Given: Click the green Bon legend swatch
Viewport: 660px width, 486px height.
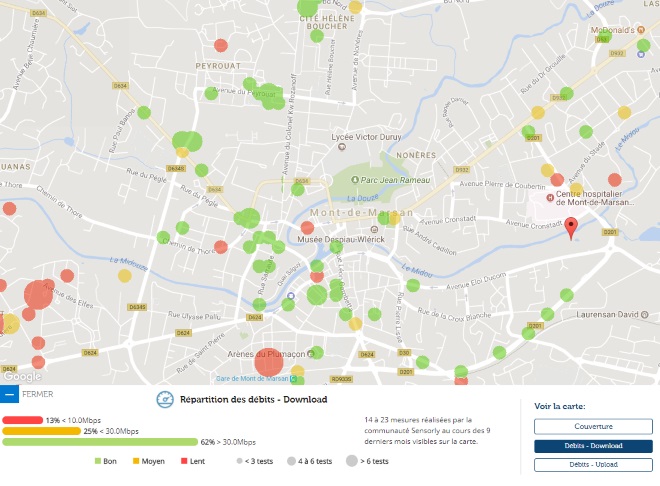Looking at the screenshot, I should pyautogui.click(x=99, y=461).
